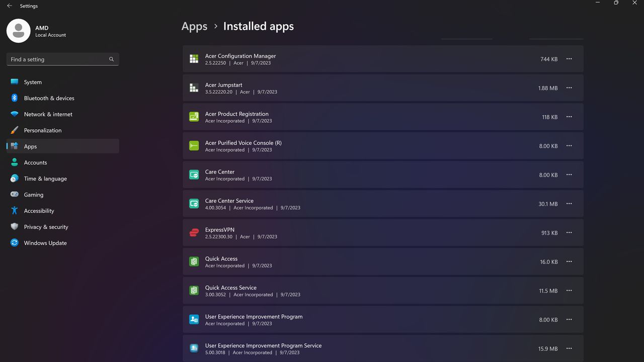
Task: Click the Acer Jumpstart app name
Action: coord(223,85)
